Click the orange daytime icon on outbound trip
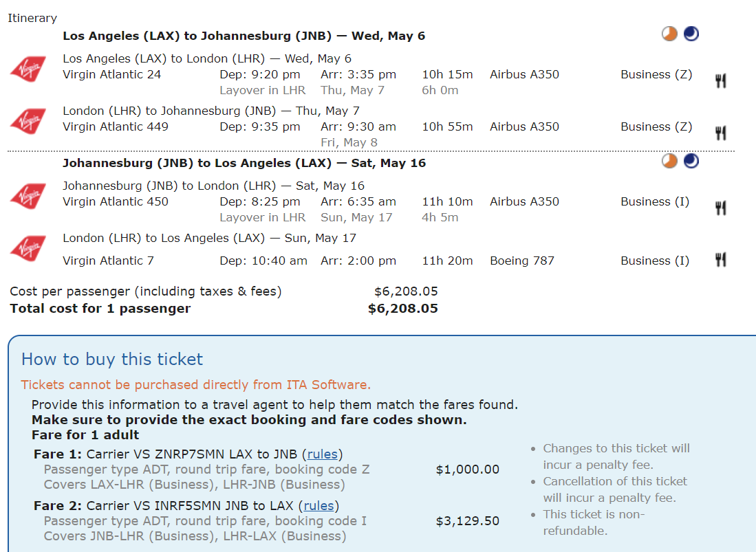 pyautogui.click(x=669, y=34)
